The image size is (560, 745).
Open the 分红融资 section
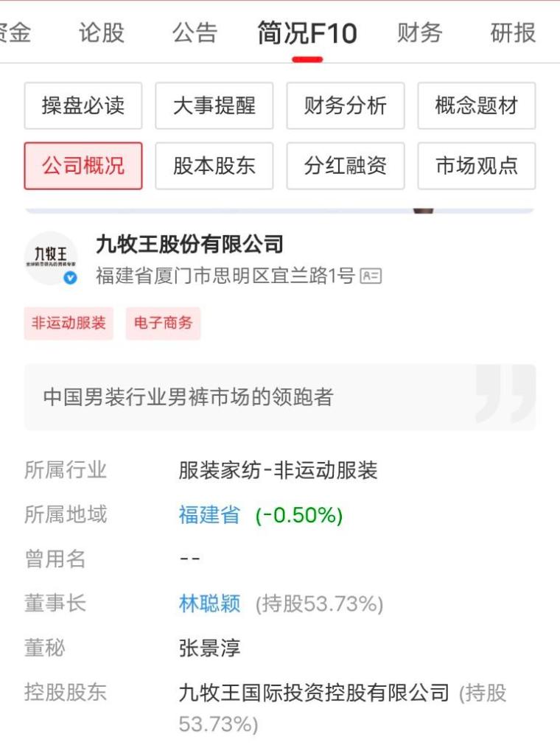click(x=346, y=166)
